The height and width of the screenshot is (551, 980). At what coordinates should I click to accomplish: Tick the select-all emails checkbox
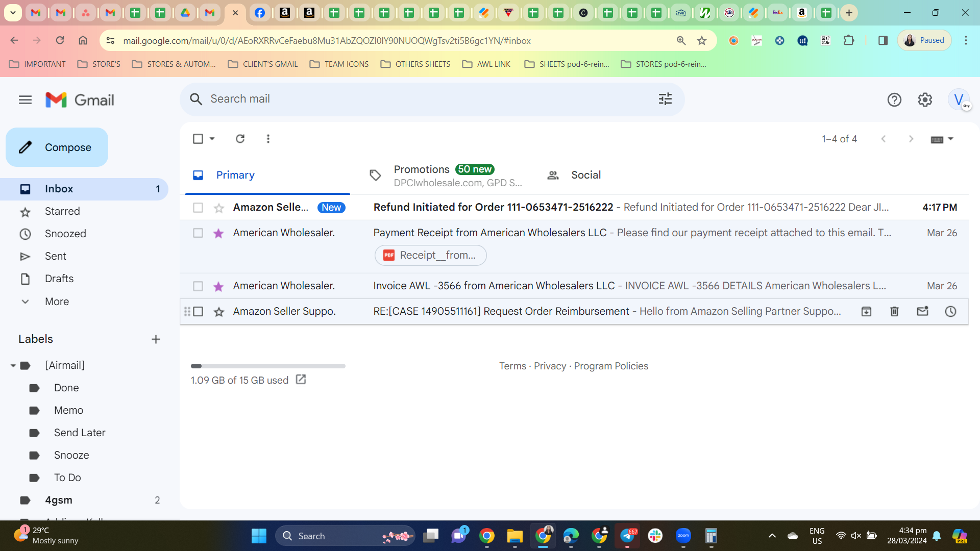click(198, 139)
